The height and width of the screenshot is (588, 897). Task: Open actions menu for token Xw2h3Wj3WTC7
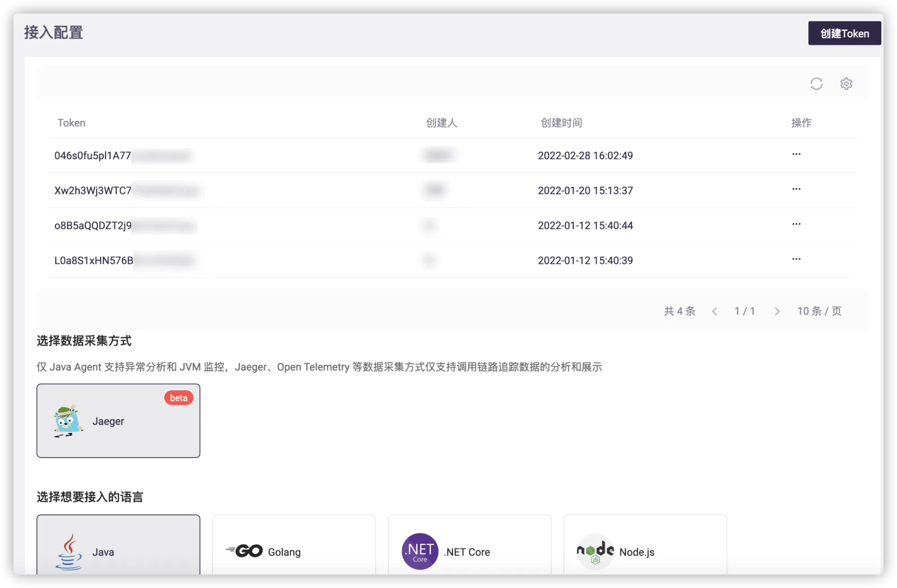[x=796, y=189]
